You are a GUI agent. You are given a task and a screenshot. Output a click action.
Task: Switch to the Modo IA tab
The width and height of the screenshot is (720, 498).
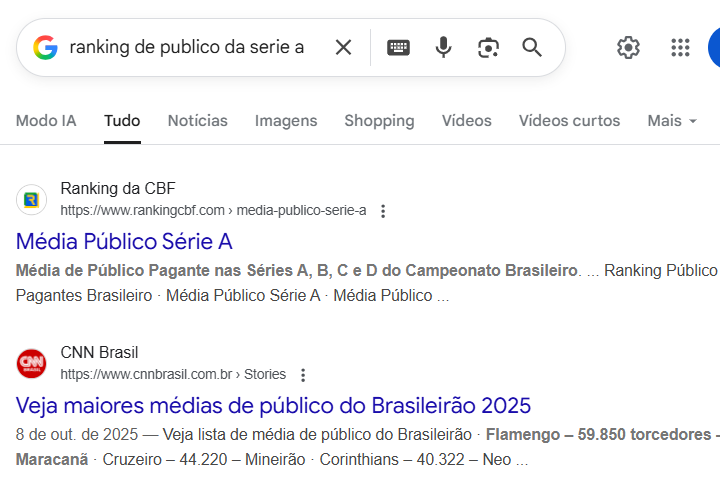46,121
